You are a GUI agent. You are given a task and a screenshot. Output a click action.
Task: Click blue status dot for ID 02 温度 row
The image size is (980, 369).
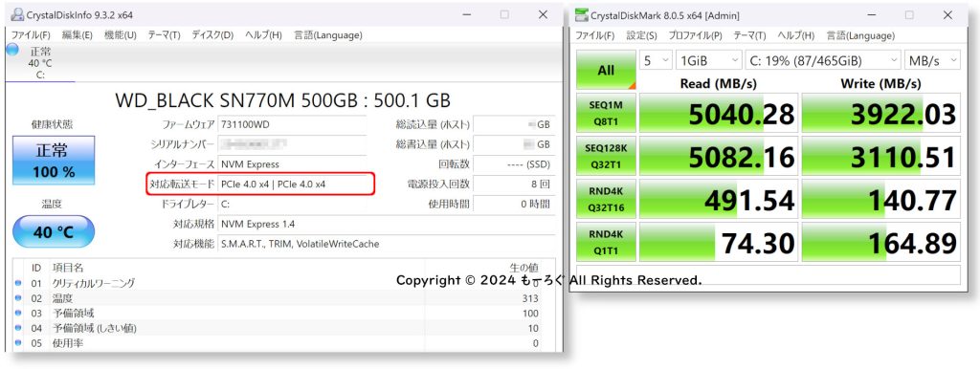coord(17,298)
